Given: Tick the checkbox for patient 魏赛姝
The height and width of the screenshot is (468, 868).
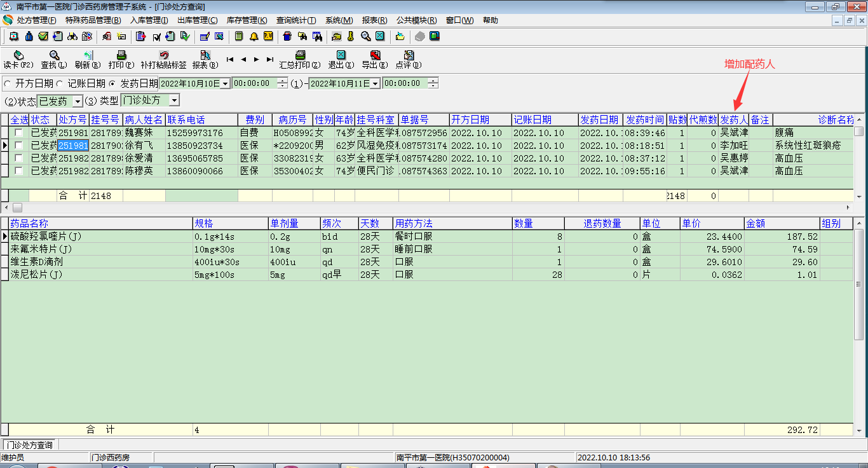Looking at the screenshot, I should tap(19, 133).
